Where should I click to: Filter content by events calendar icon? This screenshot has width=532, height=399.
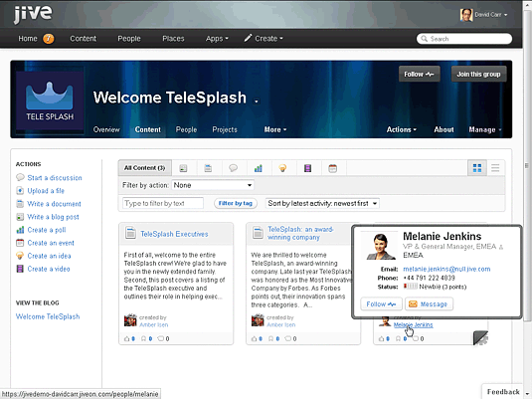[x=333, y=168]
